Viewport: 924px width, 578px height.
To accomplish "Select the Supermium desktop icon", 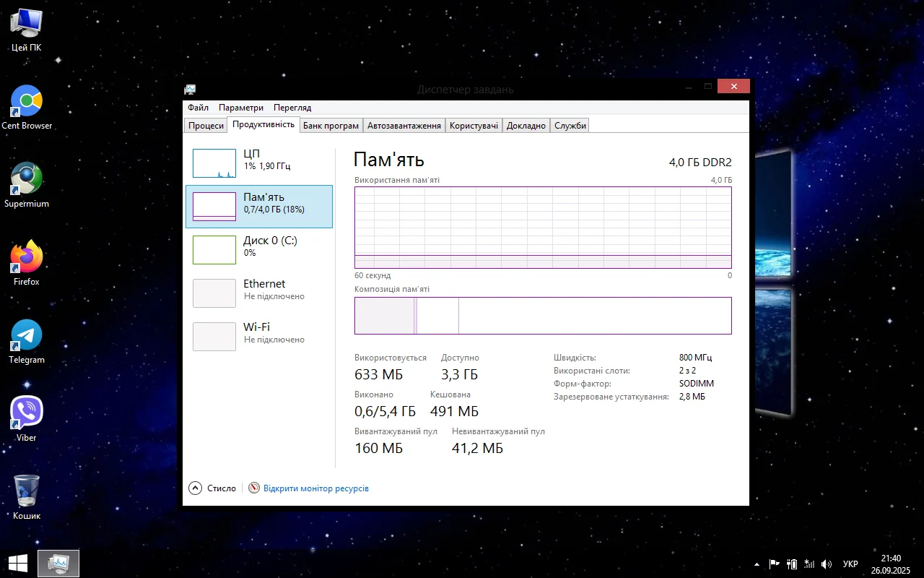I will (x=27, y=180).
